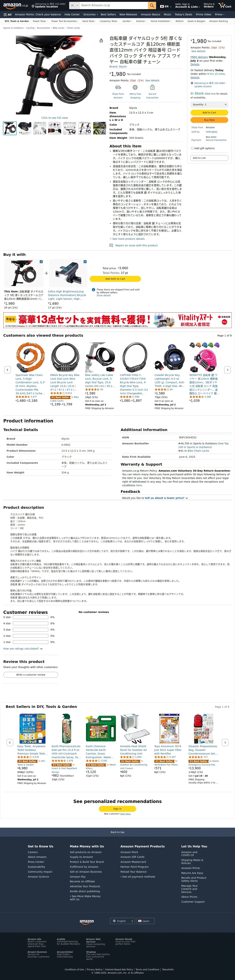Image resolution: width=235 pixels, height=980 pixels.
Task: Click star rating of ENGG Bicycle Key lock
Action: pos(57,393)
